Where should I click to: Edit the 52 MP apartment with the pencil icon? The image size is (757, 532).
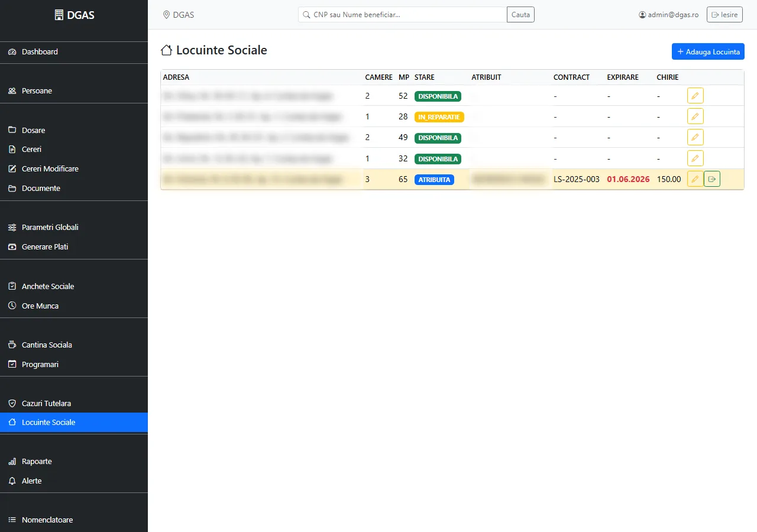click(x=695, y=96)
